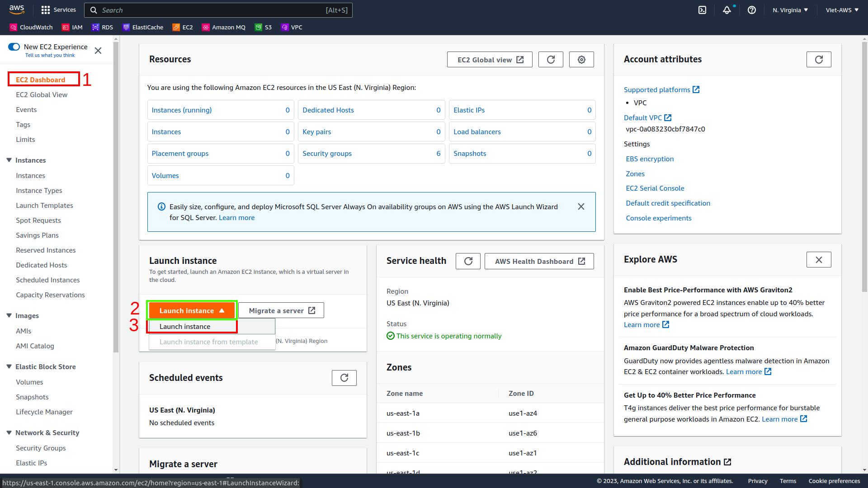The image size is (868, 488).
Task: Open CloudWatch shortcut in favorites bar
Action: pos(31,27)
